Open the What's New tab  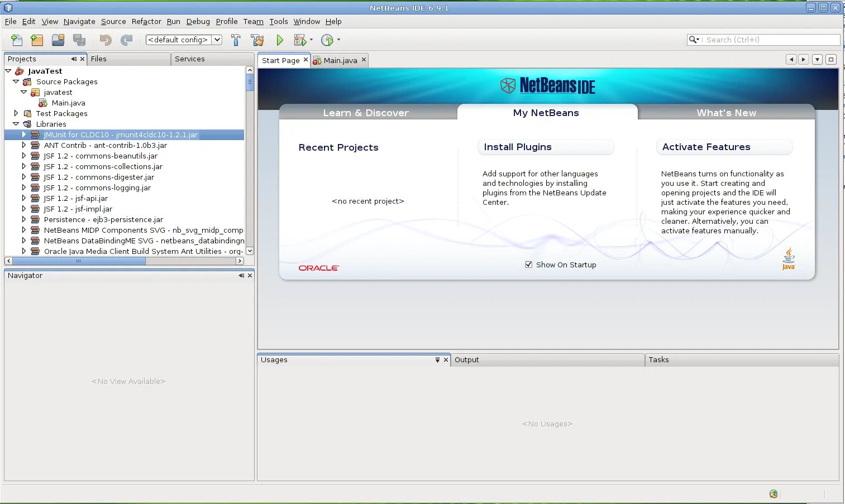pos(726,113)
